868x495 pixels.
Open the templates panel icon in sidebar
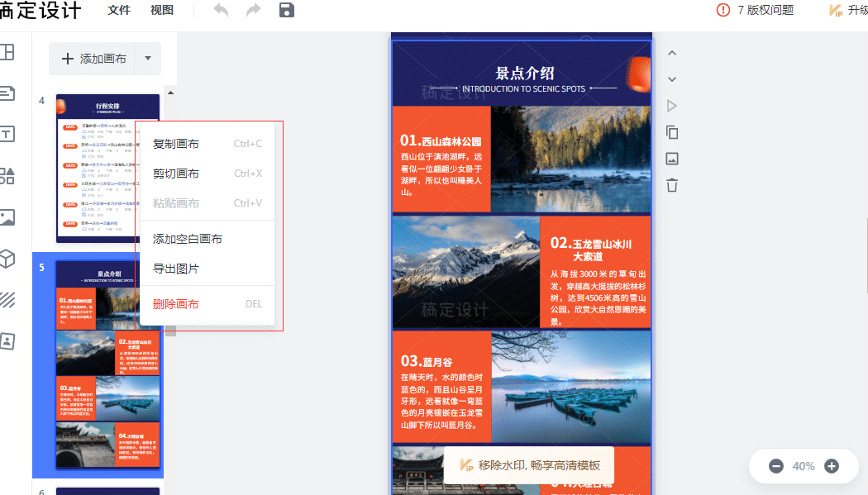(7, 52)
